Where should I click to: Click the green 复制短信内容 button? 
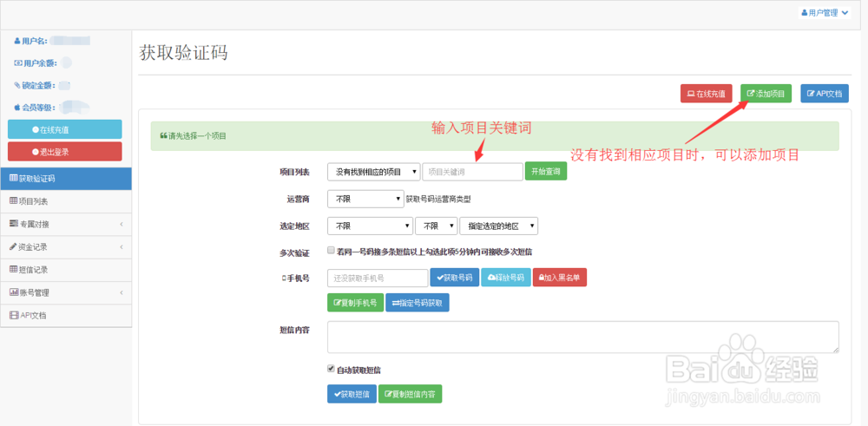(x=411, y=395)
